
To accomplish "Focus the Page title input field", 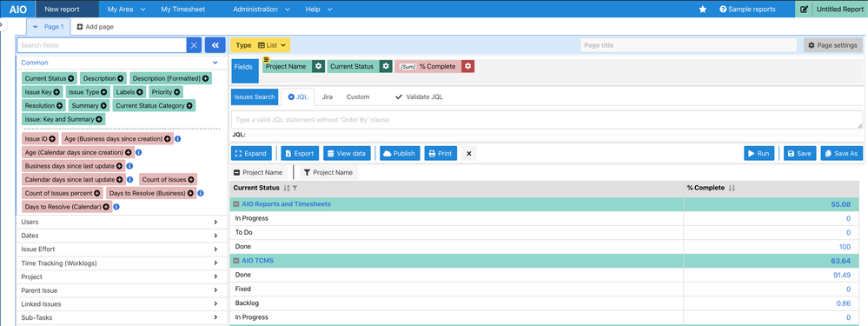I will (689, 45).
